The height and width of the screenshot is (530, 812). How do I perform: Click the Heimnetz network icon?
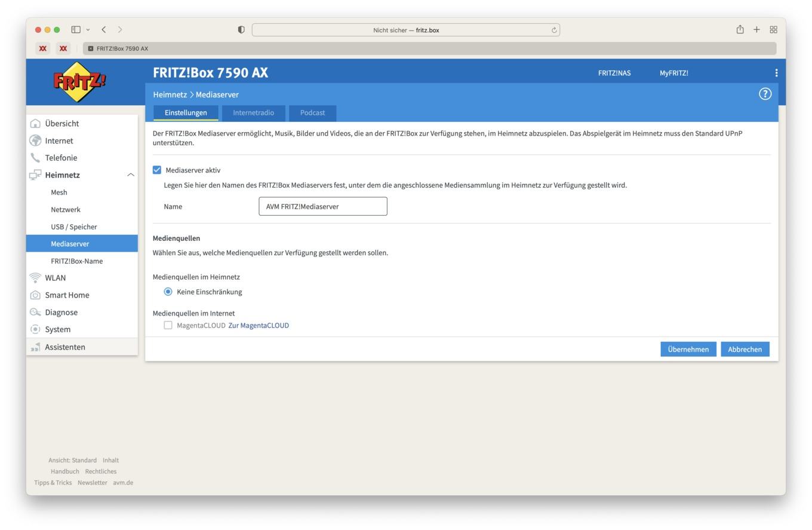pos(35,175)
